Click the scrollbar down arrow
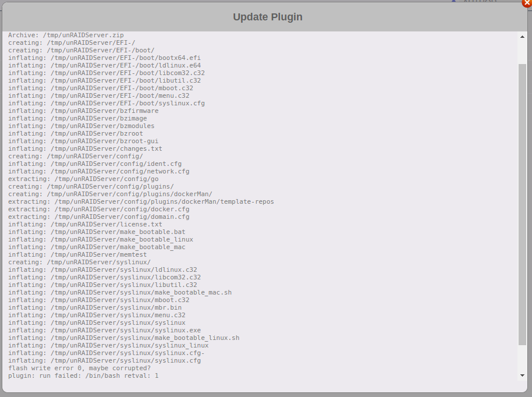The image size is (532, 397). 522,375
